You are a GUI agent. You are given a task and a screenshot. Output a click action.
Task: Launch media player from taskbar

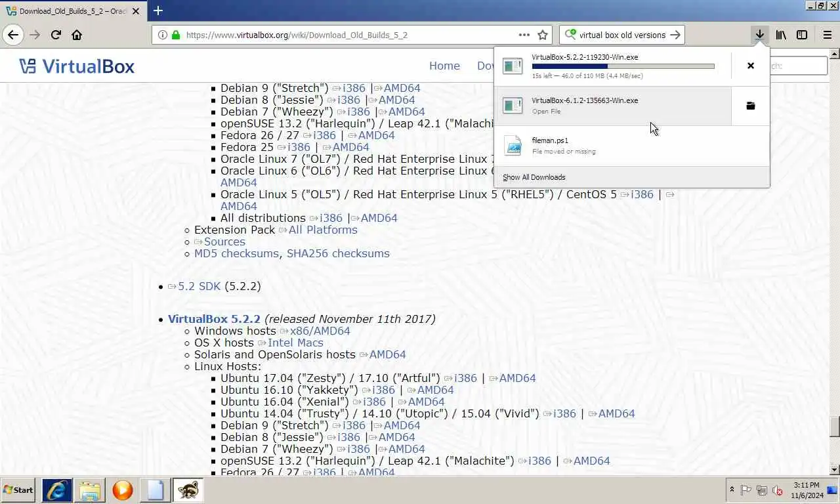pyautogui.click(x=123, y=490)
